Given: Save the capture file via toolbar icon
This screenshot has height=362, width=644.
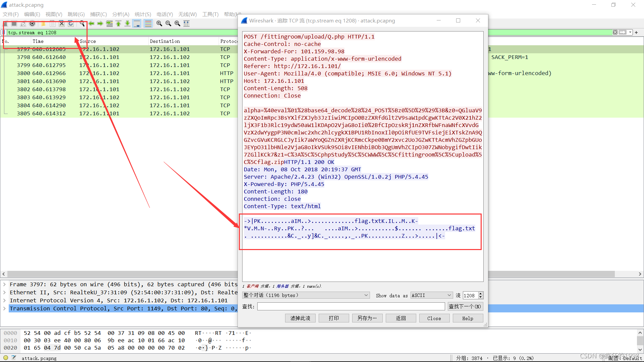Looking at the screenshot, I should point(52,23).
